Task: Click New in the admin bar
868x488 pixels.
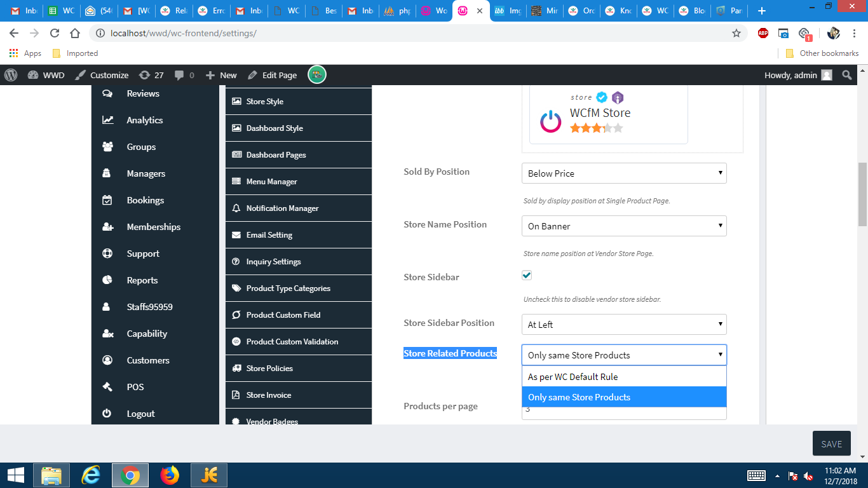Action: pos(221,75)
